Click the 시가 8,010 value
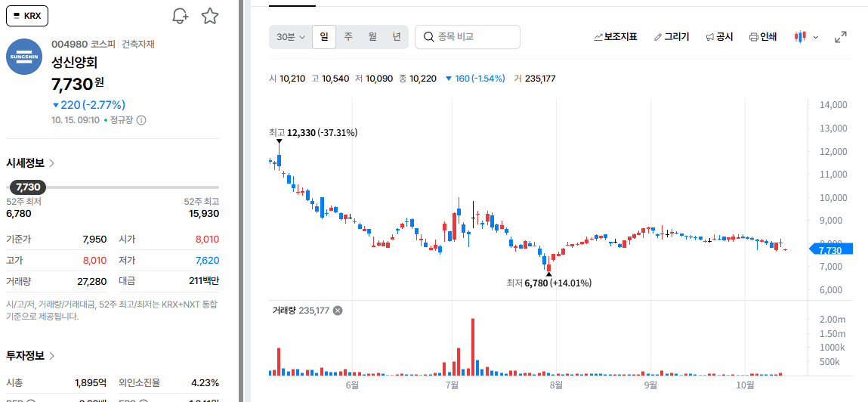This screenshot has height=402, width=868. coord(208,240)
